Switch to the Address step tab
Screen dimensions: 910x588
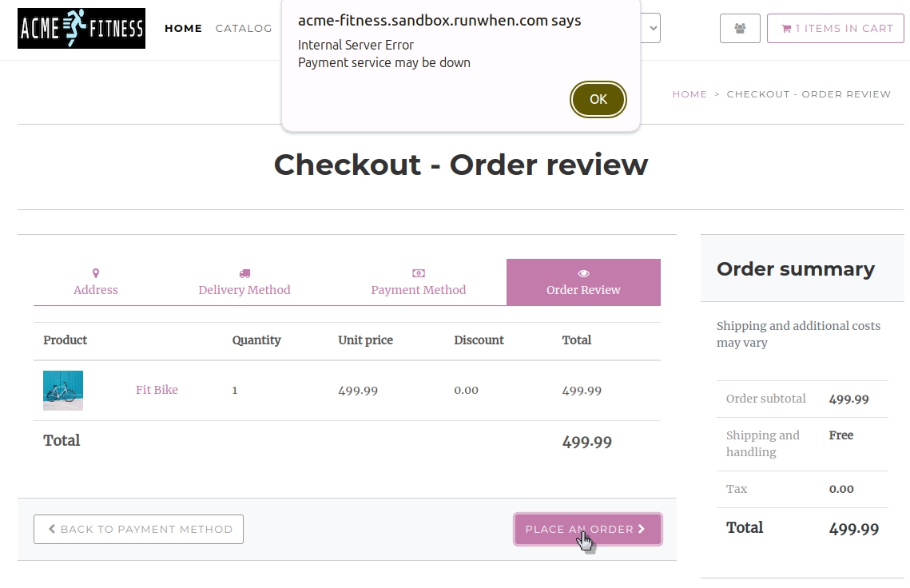point(96,290)
